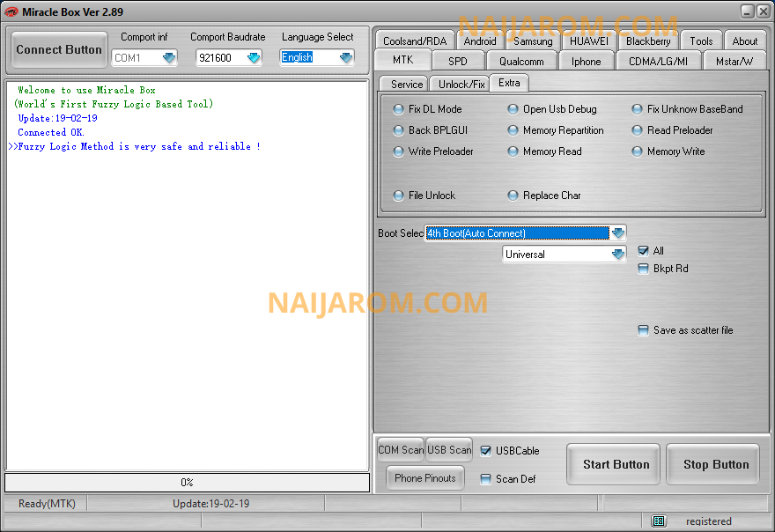Uncheck the All checkbox
The width and height of the screenshot is (775, 532).
[643, 251]
